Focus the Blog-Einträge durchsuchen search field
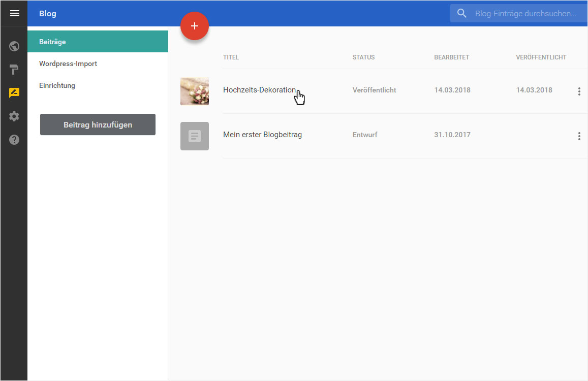 pyautogui.click(x=519, y=14)
